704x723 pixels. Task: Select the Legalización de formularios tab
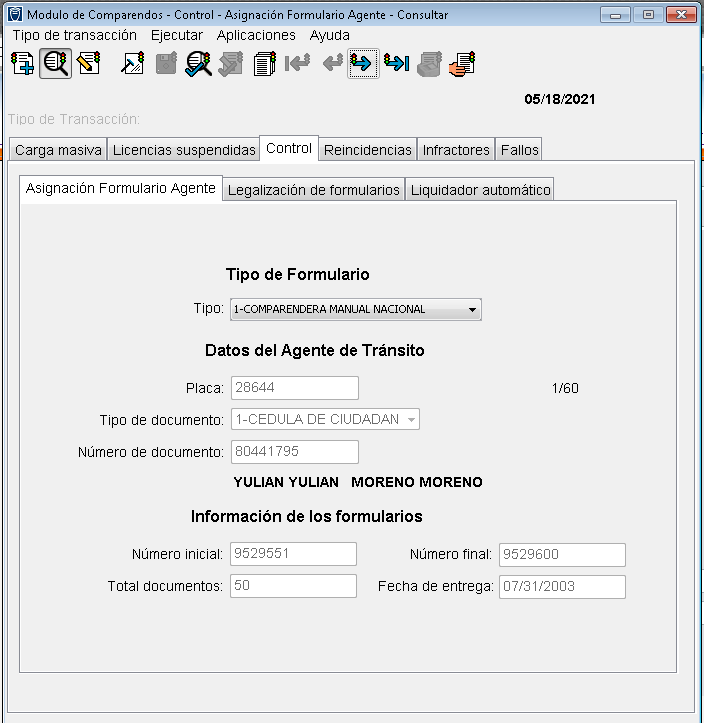[x=314, y=190]
